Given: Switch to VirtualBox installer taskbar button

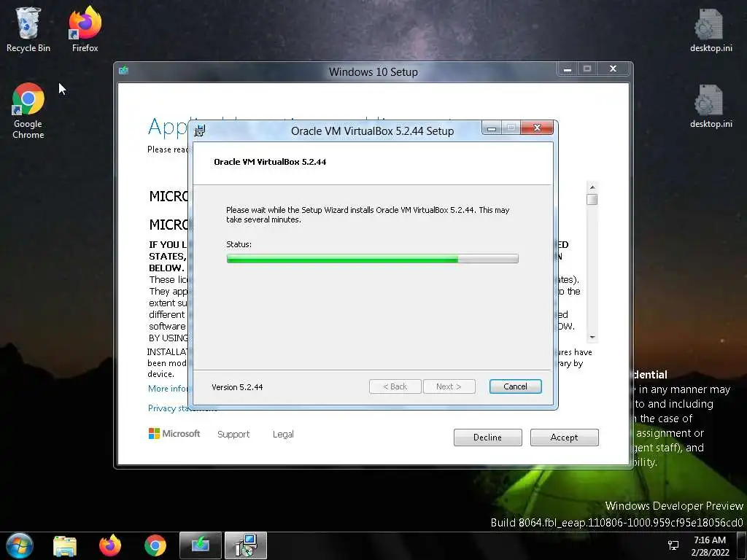Looking at the screenshot, I should 246,545.
